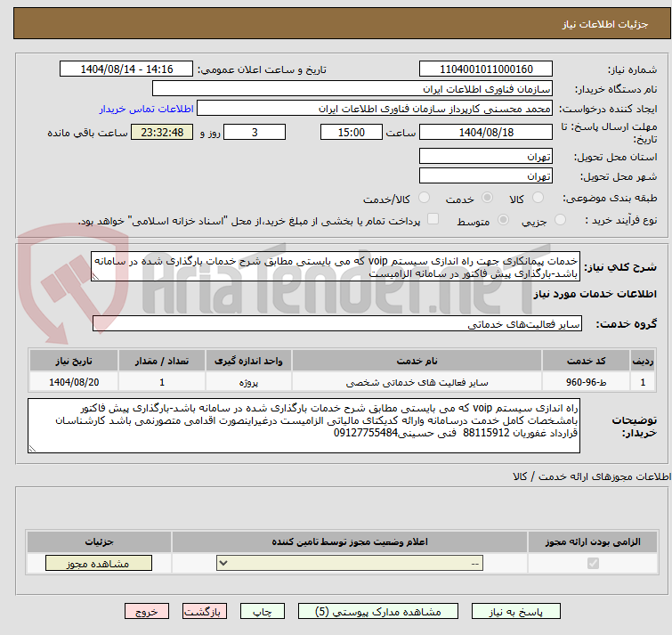Click the service code cell ط-96-960
Viewport: 672px width, 635px height.
pyautogui.click(x=586, y=382)
